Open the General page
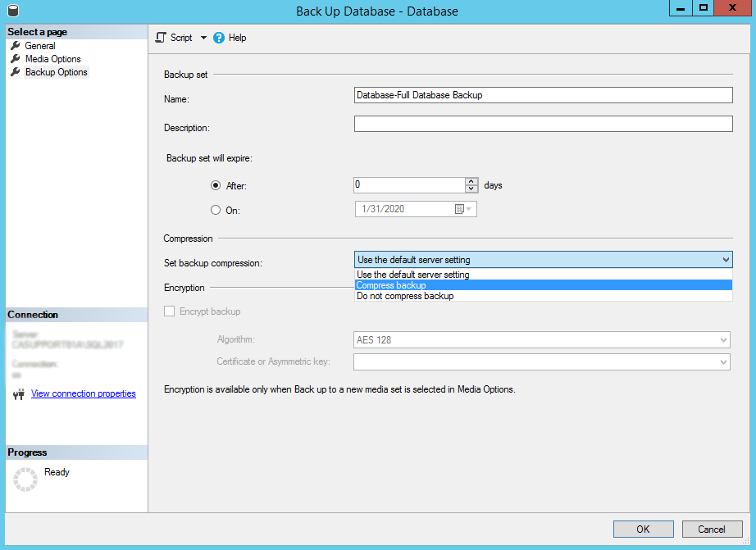756x550 pixels. coord(40,46)
